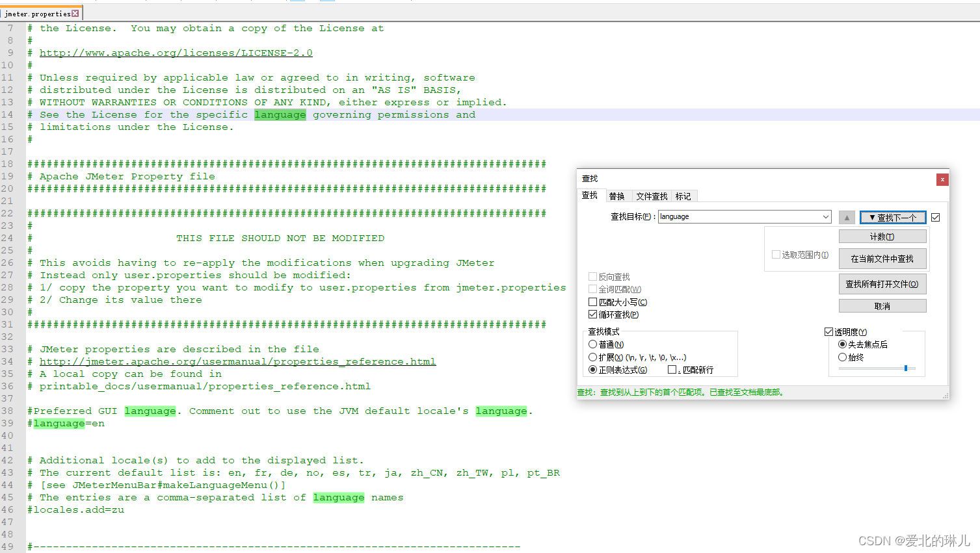Select the 正则表达式 search mode

[592, 370]
